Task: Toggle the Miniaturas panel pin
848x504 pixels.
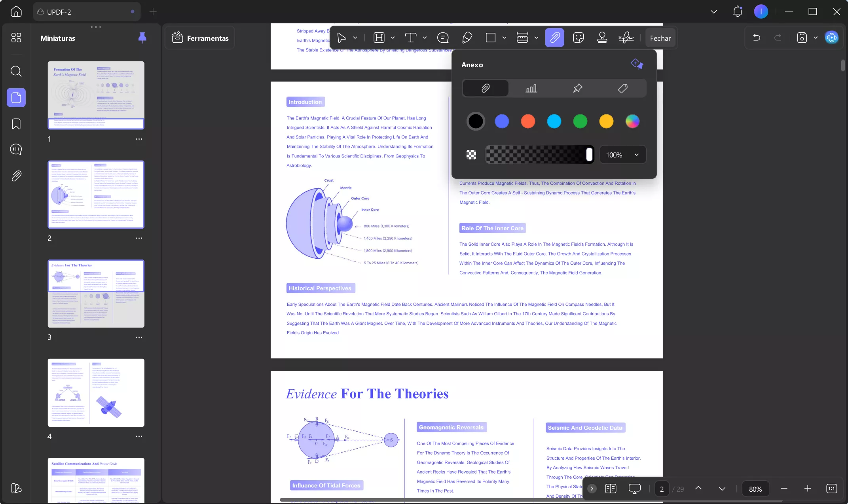Action: coord(142,38)
